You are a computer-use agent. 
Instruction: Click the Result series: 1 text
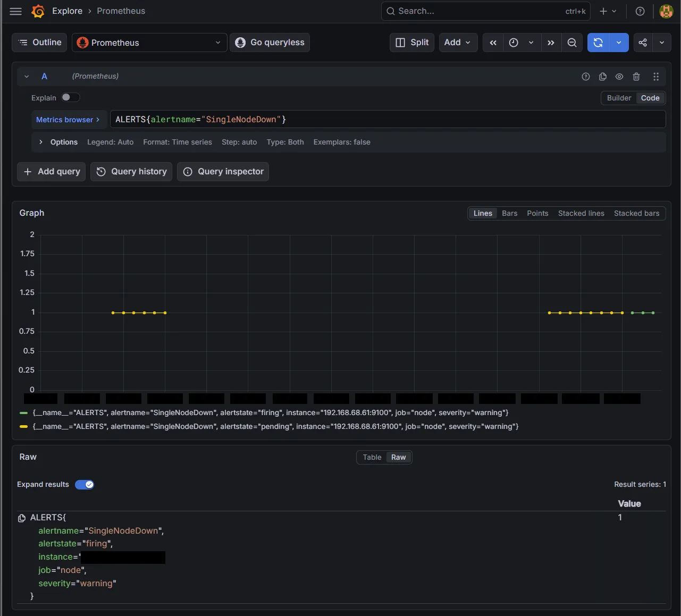[640, 485]
